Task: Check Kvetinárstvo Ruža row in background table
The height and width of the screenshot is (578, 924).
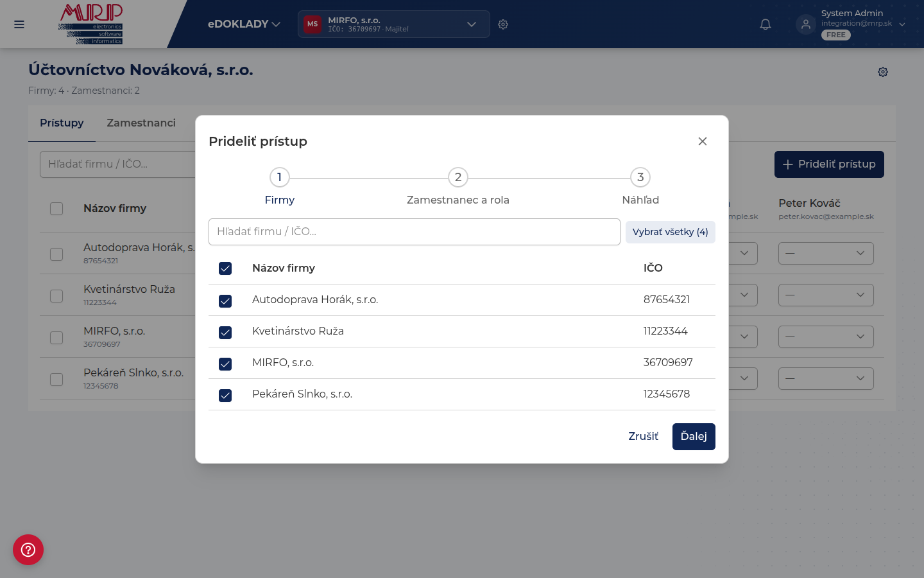Action: 56,295
